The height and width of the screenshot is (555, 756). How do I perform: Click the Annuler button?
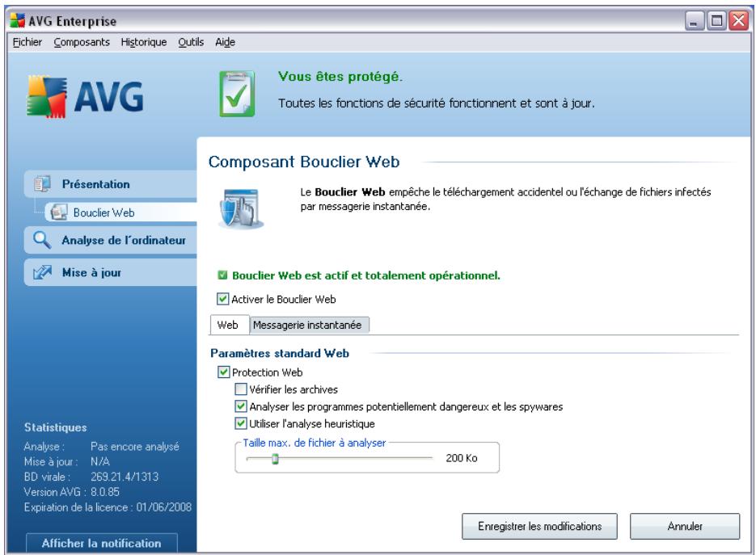click(685, 526)
